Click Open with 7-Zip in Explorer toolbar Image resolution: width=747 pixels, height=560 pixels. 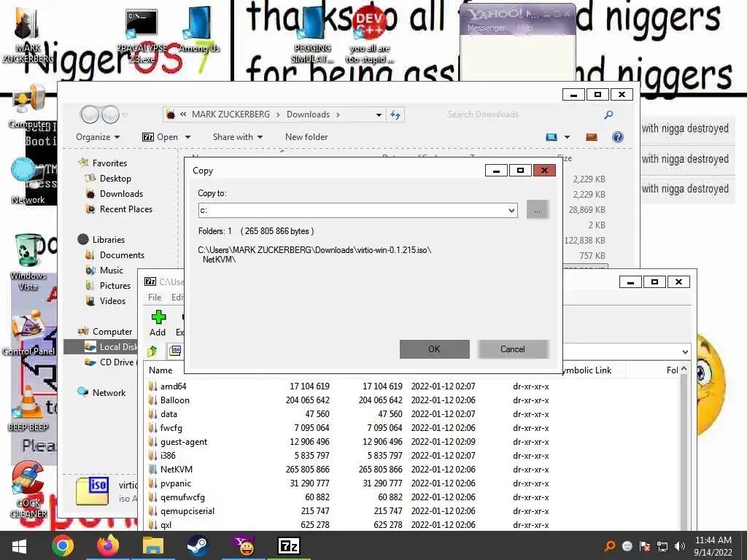pyautogui.click(x=160, y=137)
